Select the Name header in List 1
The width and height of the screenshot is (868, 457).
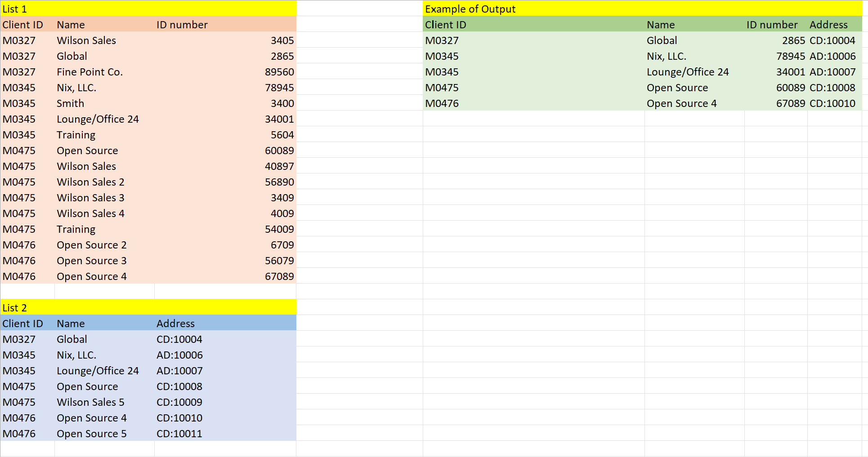click(71, 24)
